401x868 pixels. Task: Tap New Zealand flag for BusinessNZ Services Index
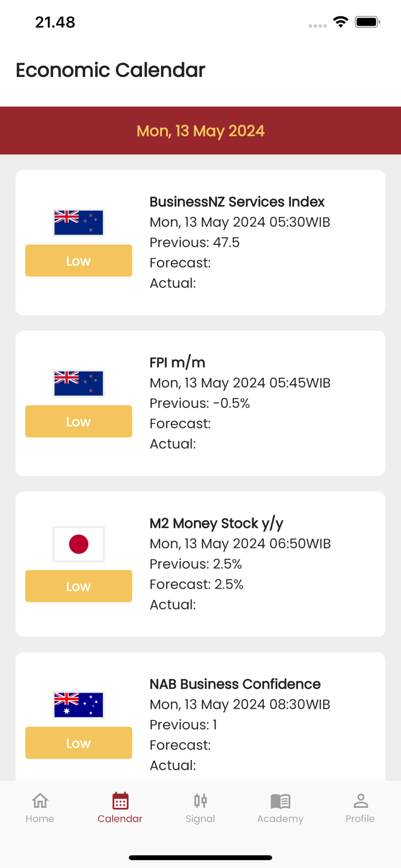pos(79,223)
